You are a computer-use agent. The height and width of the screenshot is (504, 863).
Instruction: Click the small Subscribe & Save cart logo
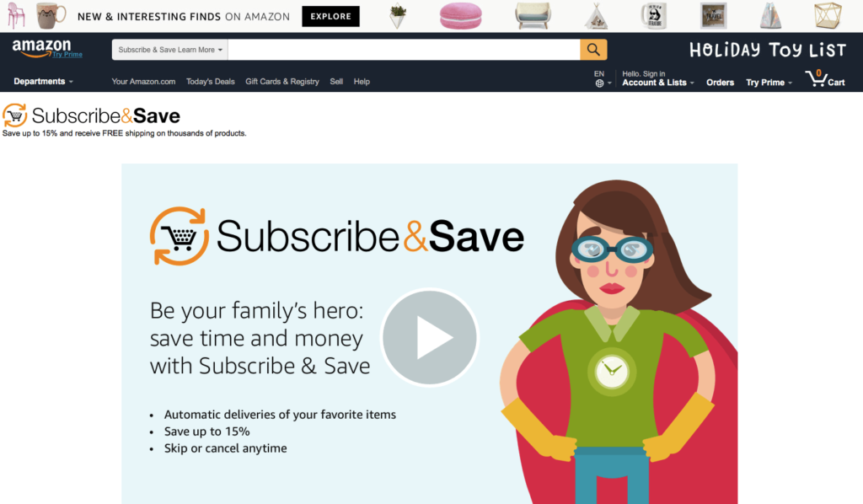coord(15,115)
